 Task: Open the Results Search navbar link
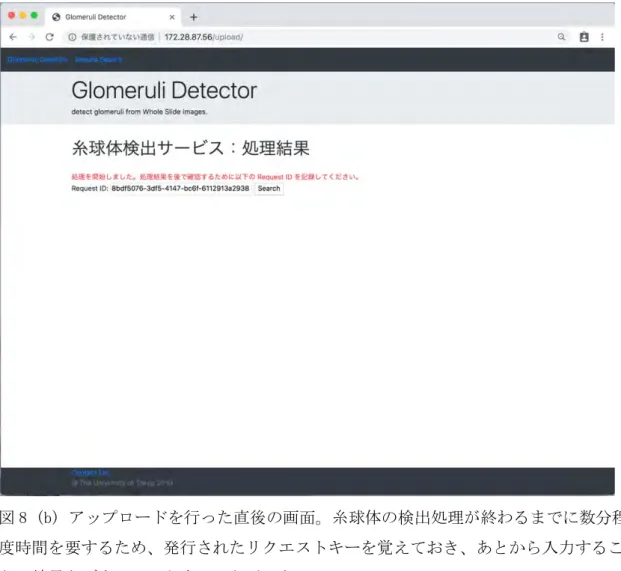coord(98,59)
